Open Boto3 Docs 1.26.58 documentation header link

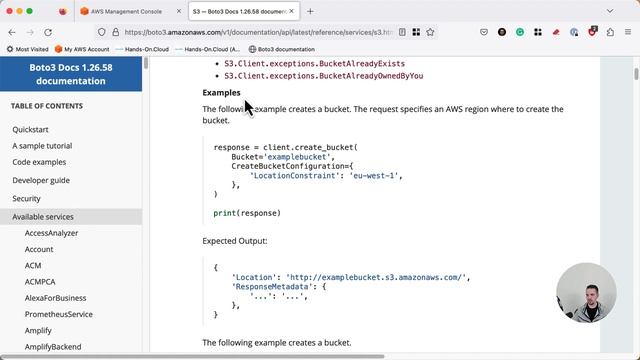[71, 74]
